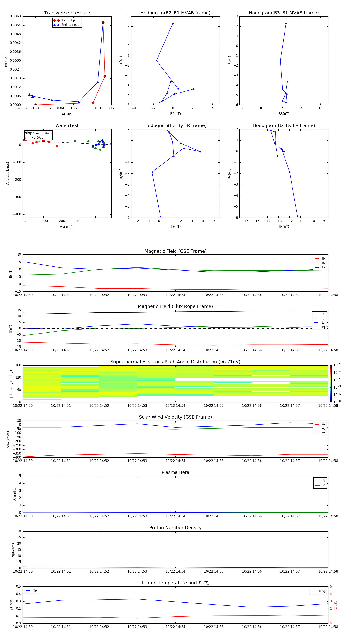Click the 'Transverse pressure' plot title
The width and height of the screenshot is (351, 644).
[67, 13]
